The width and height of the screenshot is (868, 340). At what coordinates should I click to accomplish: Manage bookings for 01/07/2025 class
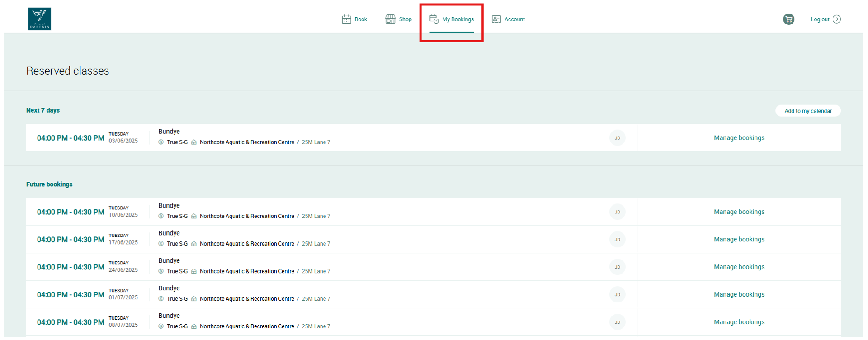click(739, 295)
